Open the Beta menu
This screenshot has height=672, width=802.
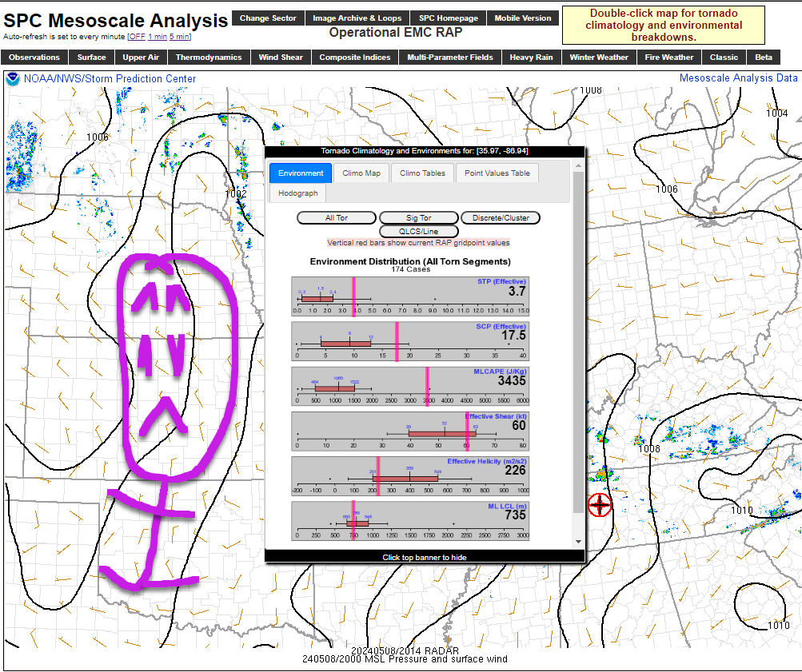coord(764,58)
